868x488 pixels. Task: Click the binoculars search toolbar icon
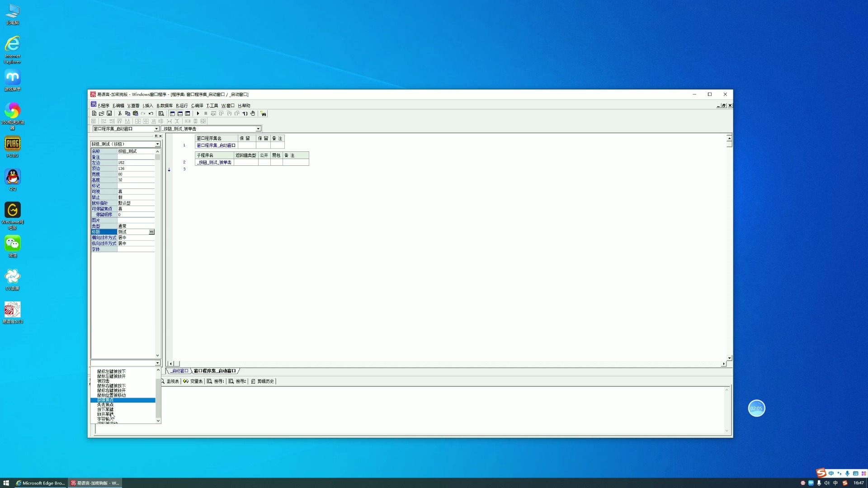coord(263,113)
